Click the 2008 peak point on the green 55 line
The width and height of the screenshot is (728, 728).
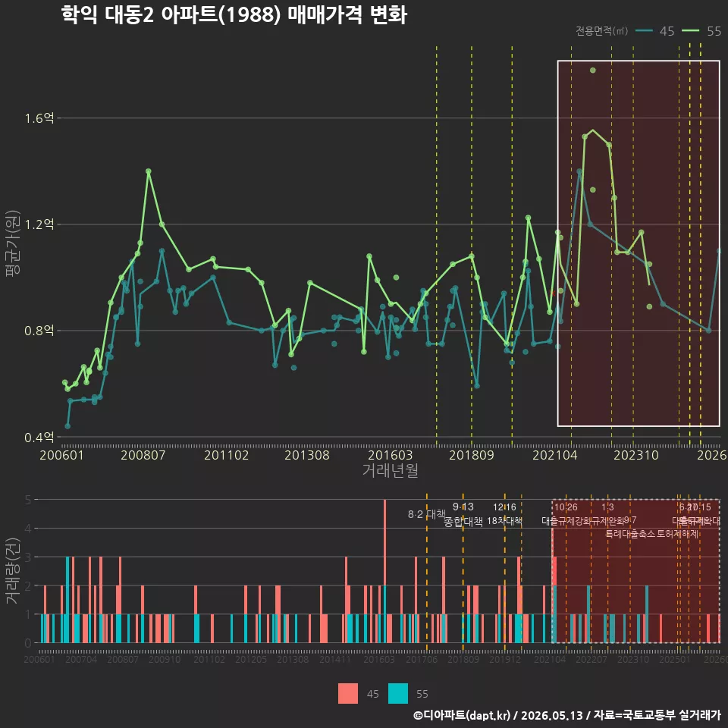coord(149,171)
